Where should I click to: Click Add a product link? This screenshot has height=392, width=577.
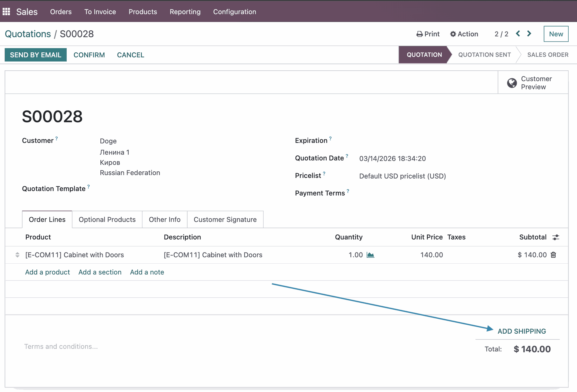pyautogui.click(x=47, y=272)
